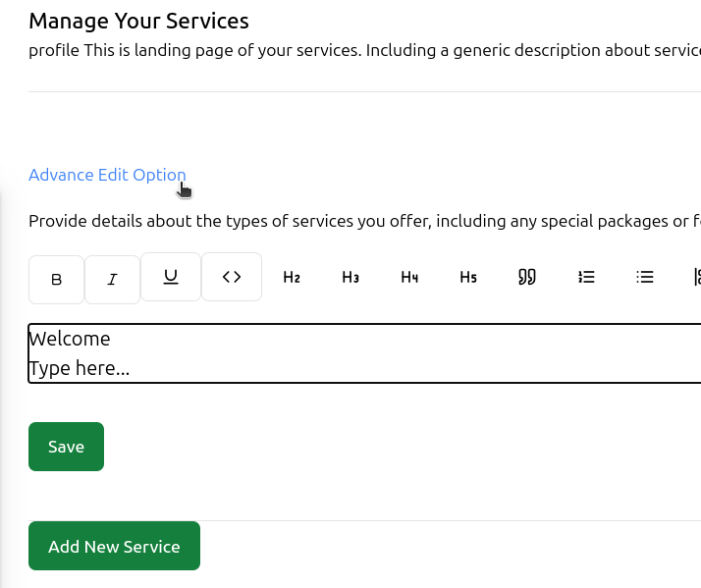
Task: Click the Add New Service button
Action: (x=114, y=546)
